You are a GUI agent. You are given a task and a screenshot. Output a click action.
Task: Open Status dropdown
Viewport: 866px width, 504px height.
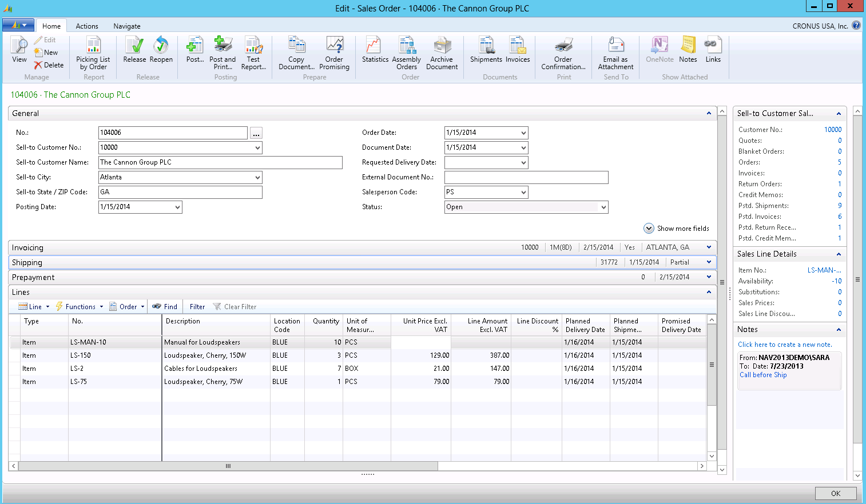pyautogui.click(x=603, y=207)
